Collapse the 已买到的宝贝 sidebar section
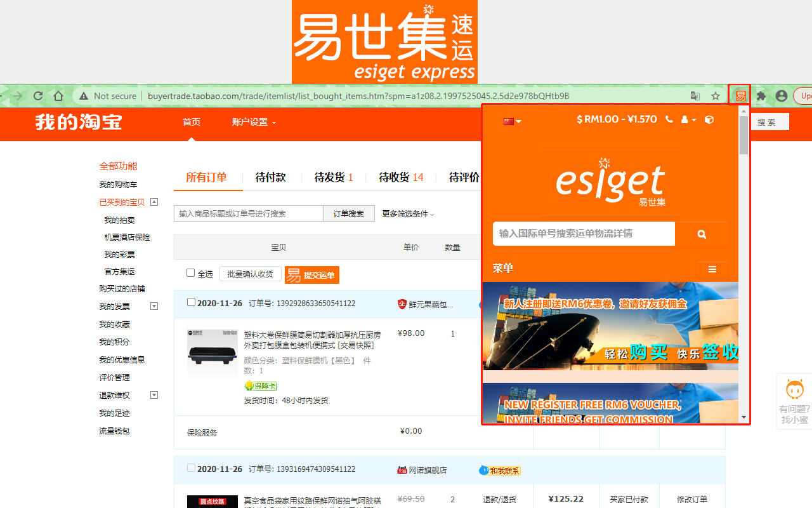This screenshot has height=508, width=812. pyautogui.click(x=154, y=202)
